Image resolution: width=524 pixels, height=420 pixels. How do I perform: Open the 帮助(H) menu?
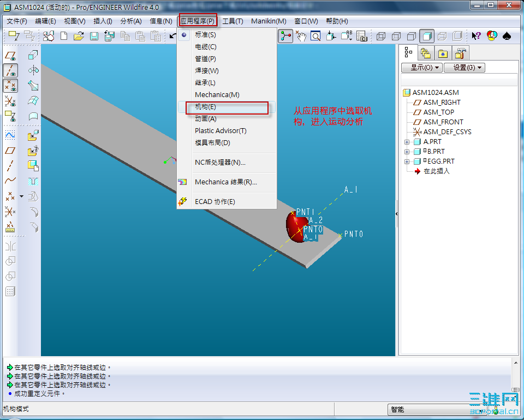pos(337,21)
